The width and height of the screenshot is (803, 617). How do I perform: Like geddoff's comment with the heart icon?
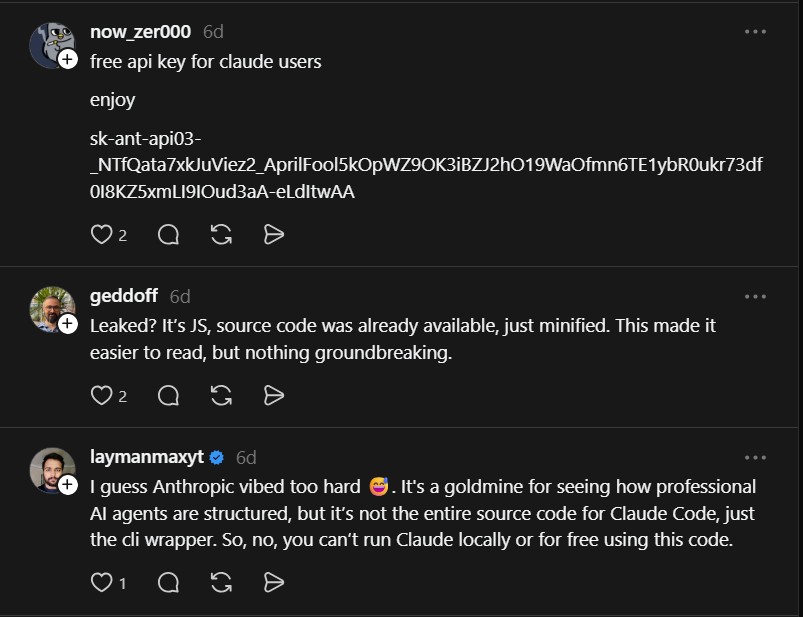click(x=101, y=396)
